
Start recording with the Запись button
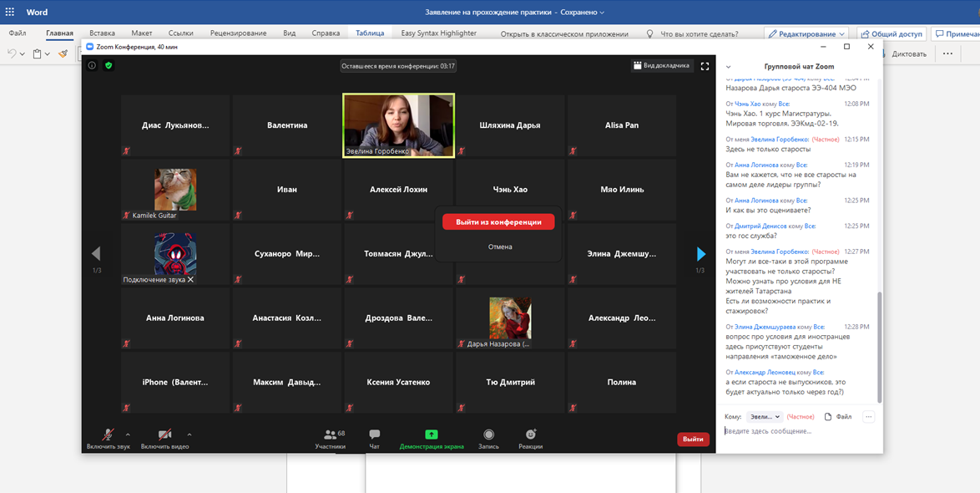pos(489,440)
